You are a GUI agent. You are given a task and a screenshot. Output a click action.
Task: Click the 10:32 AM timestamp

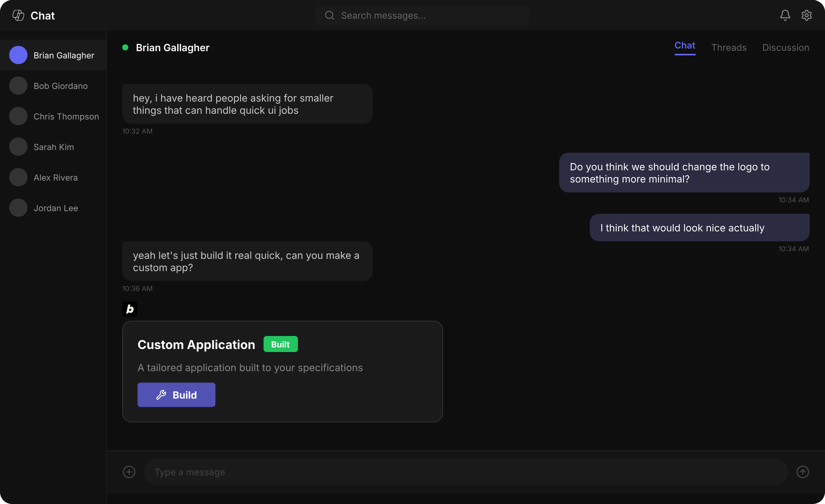pyautogui.click(x=137, y=131)
